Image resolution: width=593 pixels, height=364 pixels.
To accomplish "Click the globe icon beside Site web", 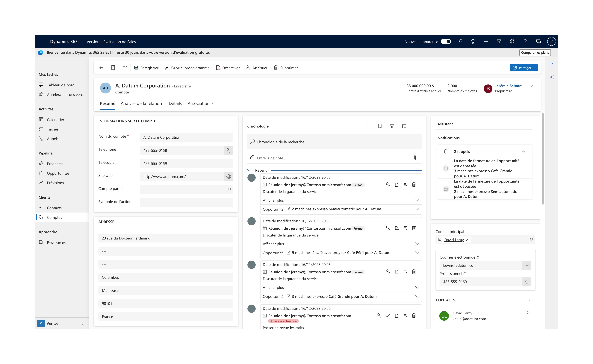I will (229, 176).
